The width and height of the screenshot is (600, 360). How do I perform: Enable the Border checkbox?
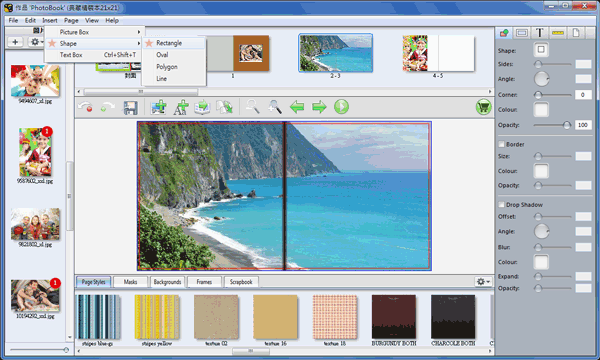tap(501, 144)
